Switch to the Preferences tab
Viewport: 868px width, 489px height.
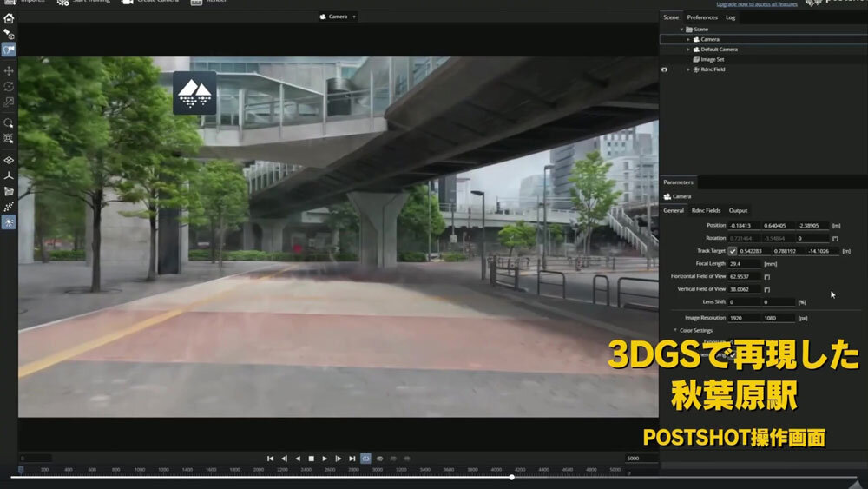click(701, 17)
